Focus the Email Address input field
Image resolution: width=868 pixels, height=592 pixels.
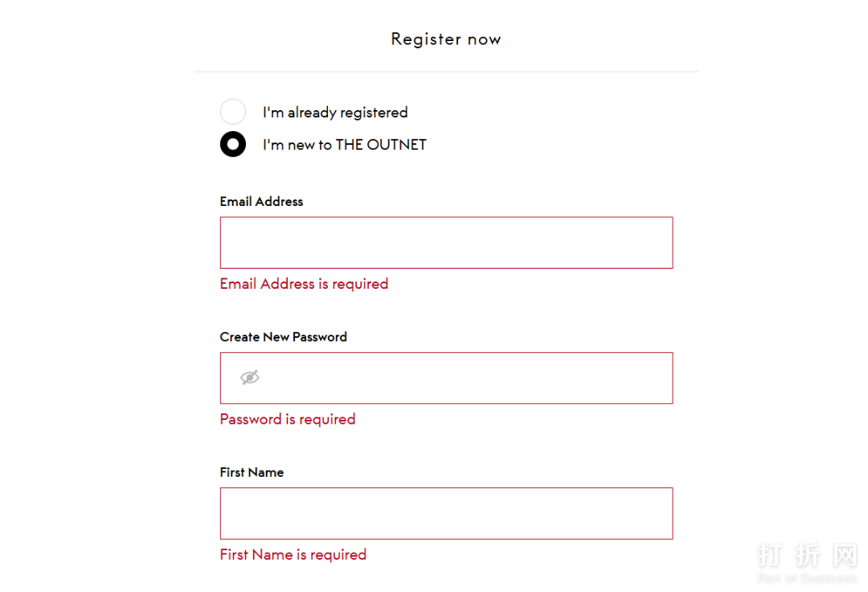[x=446, y=242]
